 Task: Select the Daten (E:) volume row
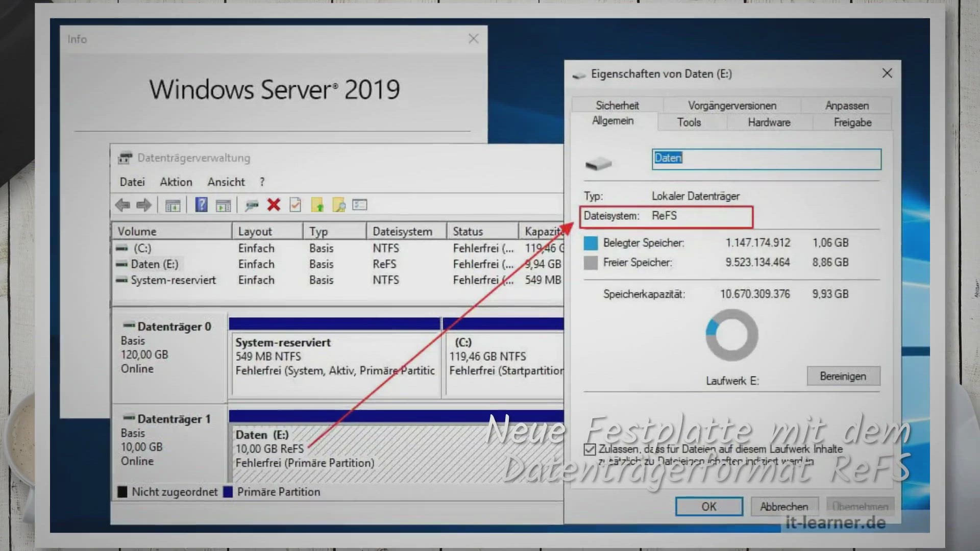[x=154, y=264]
